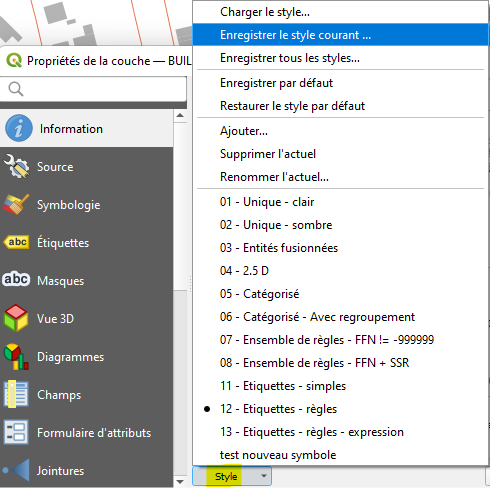Click the Jointures arrow icon
Viewport: 490px width, 488px height.
pos(16,470)
